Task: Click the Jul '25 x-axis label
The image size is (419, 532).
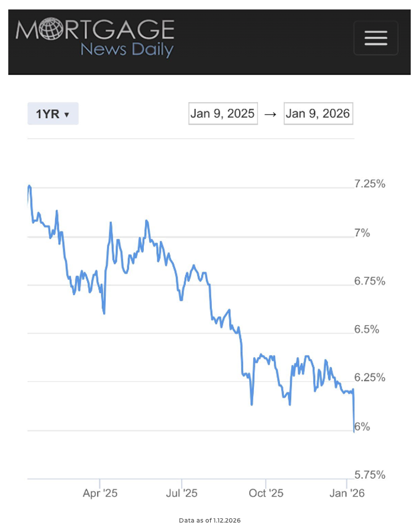Action: [x=182, y=493]
